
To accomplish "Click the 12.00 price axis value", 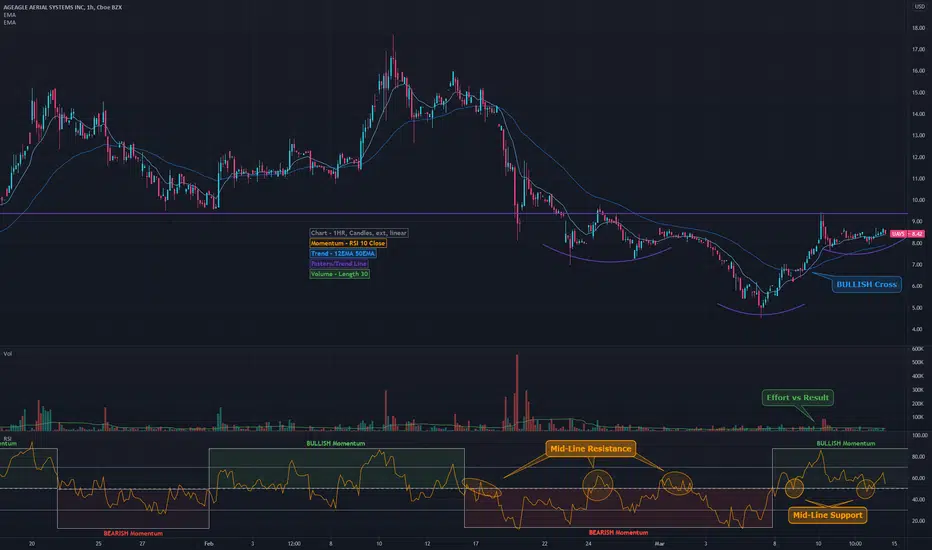I will pos(918,158).
